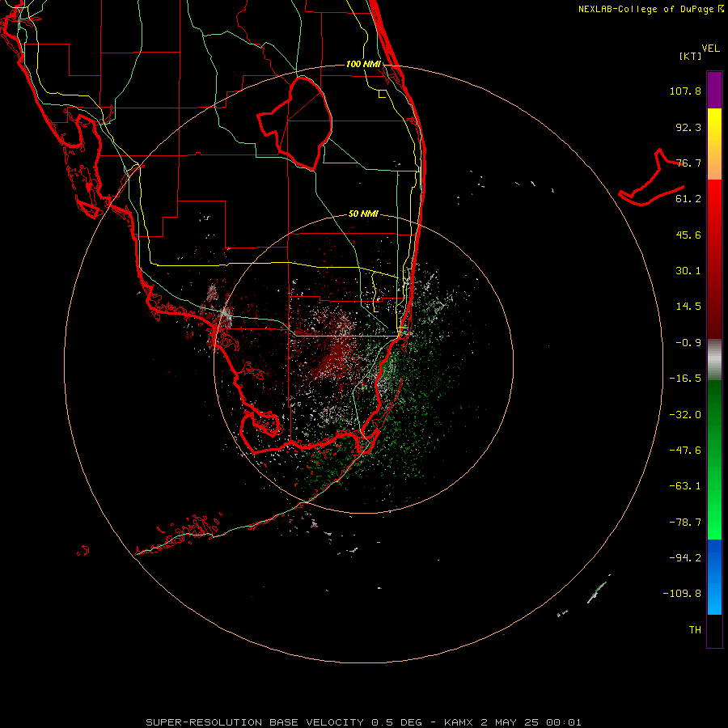Select the -0.9 legend value
Image resolution: width=728 pixels, height=728 pixels.
(688, 343)
